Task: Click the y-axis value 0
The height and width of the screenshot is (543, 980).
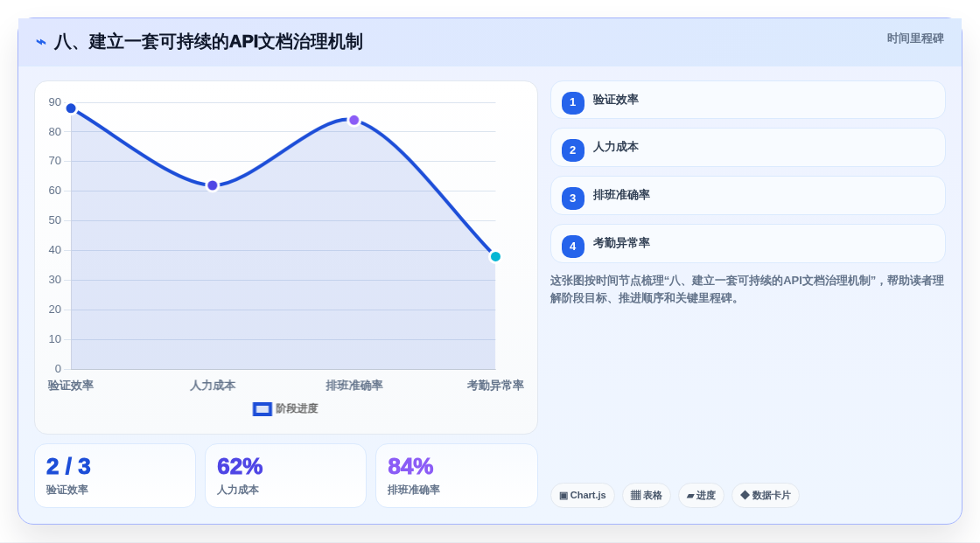Action: pyautogui.click(x=58, y=369)
